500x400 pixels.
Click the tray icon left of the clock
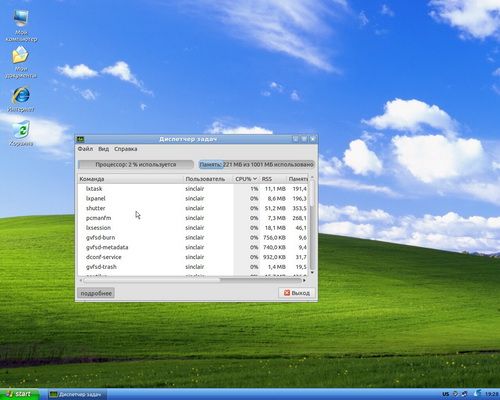tap(478, 394)
